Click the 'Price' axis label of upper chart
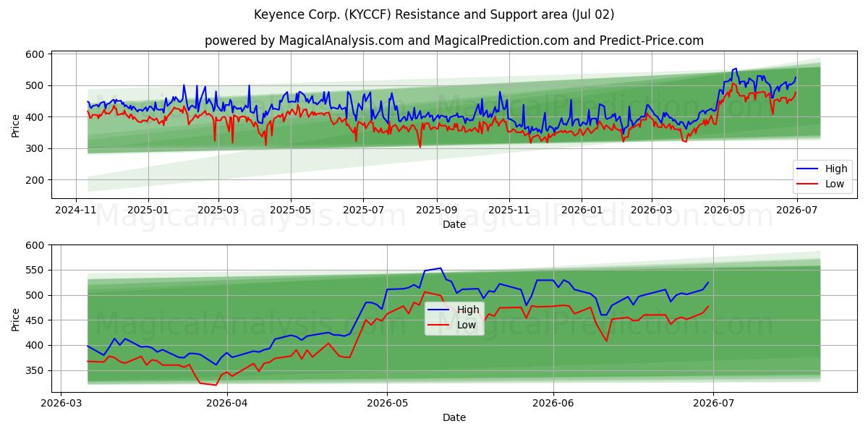The height and width of the screenshot is (434, 868). pyautogui.click(x=16, y=125)
